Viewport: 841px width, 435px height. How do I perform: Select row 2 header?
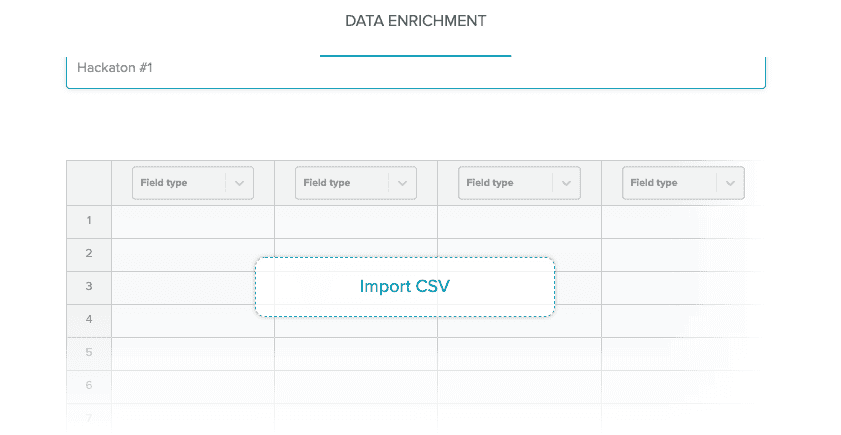tap(89, 254)
